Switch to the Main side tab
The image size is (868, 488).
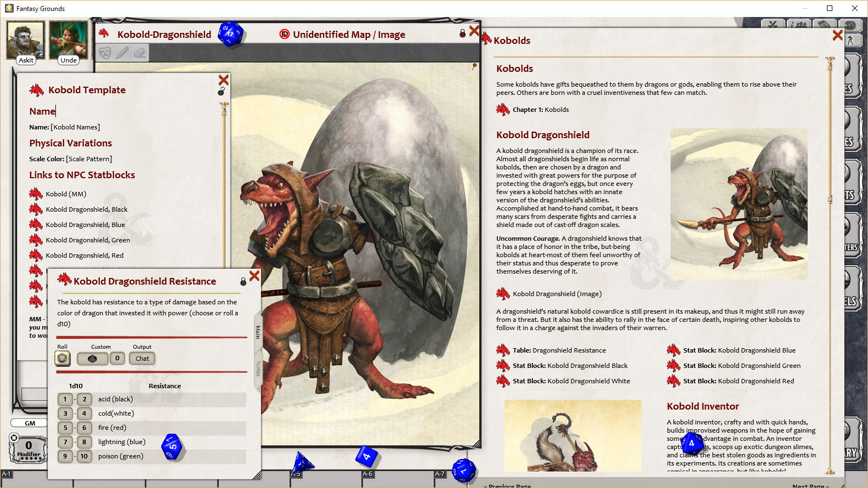pyautogui.click(x=258, y=332)
